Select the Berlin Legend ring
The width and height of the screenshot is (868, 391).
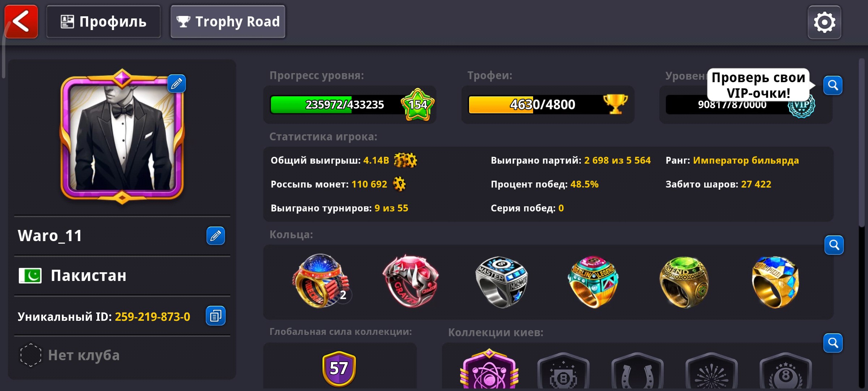pos(593,282)
